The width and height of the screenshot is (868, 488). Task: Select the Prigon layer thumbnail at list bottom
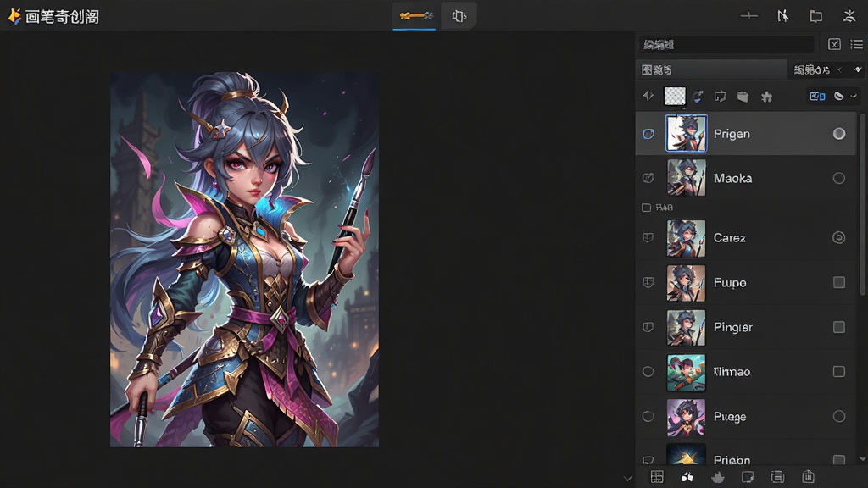(x=687, y=454)
